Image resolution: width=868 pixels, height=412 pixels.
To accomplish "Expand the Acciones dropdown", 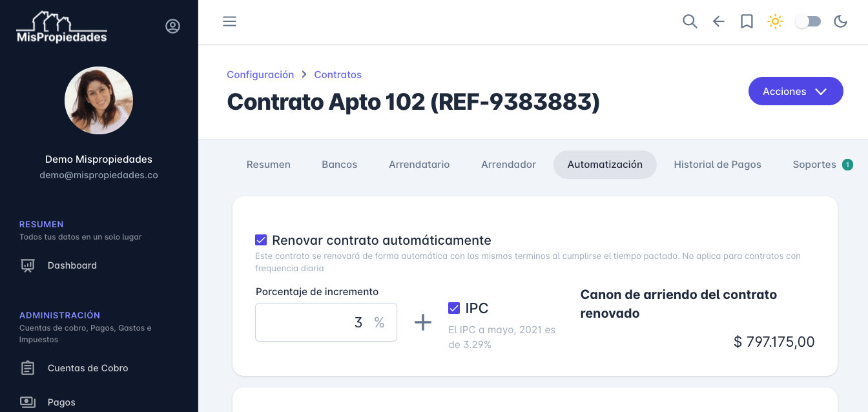I will tap(796, 91).
